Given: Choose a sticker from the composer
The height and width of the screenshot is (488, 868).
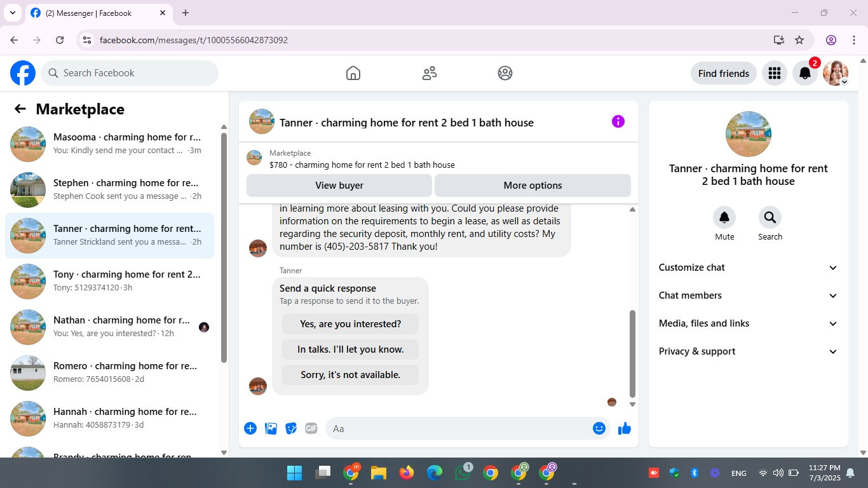Looking at the screenshot, I should click(x=291, y=428).
